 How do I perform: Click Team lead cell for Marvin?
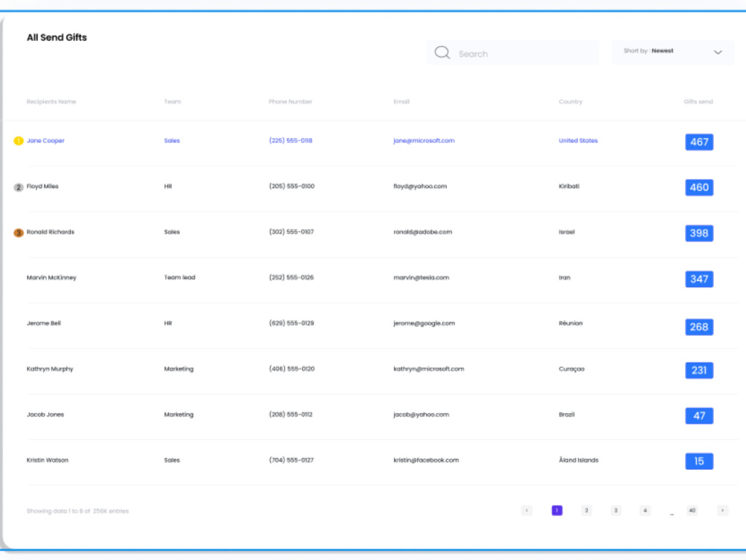[x=179, y=277]
